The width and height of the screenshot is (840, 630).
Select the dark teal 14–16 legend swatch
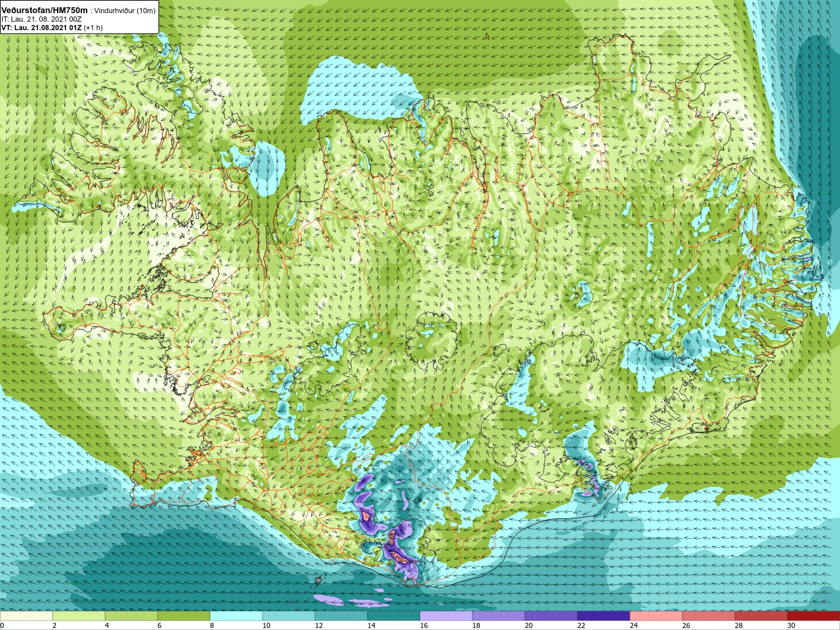(394, 616)
